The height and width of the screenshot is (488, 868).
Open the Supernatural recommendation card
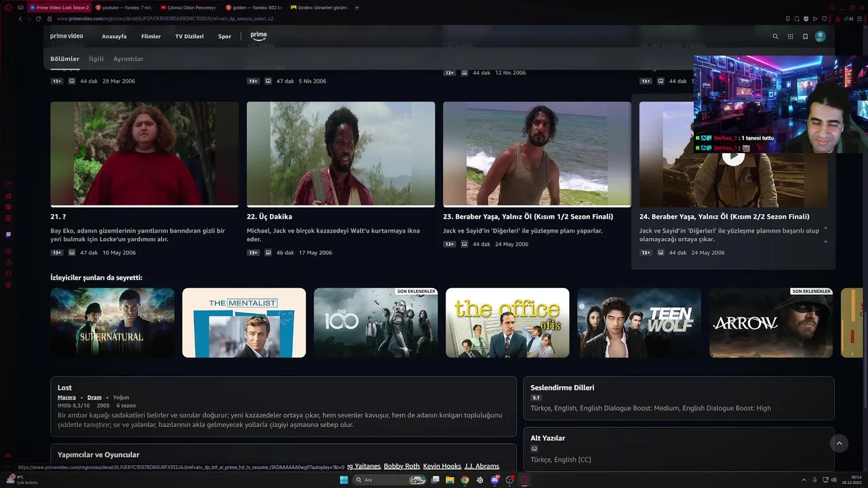click(113, 323)
